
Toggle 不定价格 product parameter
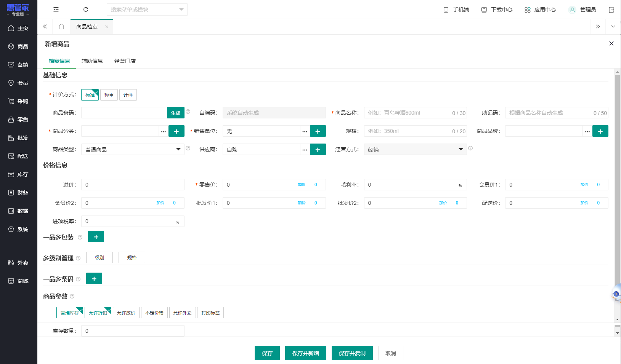[154, 313]
